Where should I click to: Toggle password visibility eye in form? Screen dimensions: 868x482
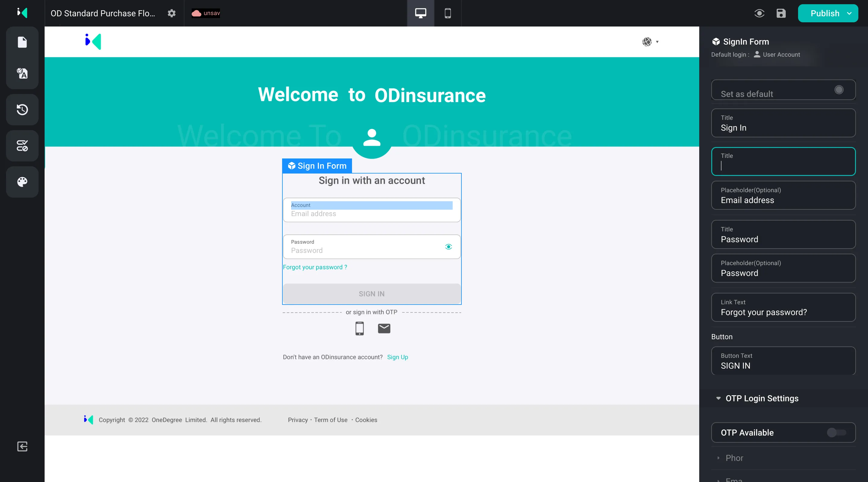(448, 246)
